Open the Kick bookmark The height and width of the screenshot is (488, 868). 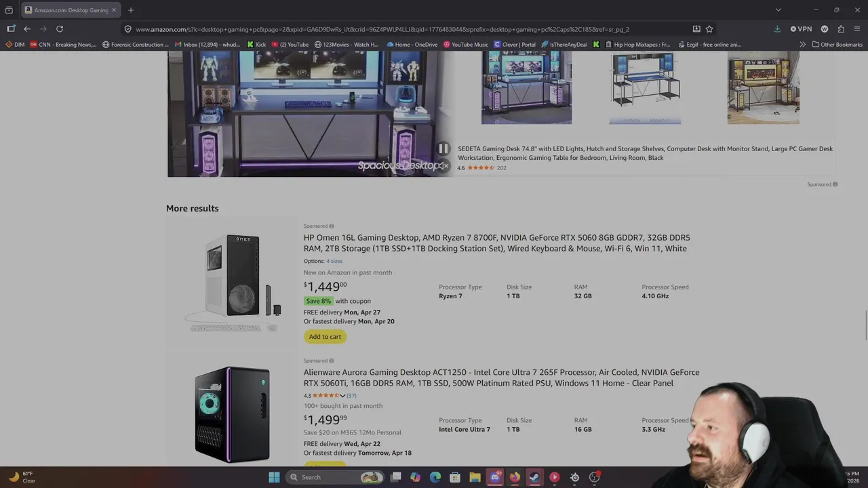pyautogui.click(x=256, y=45)
